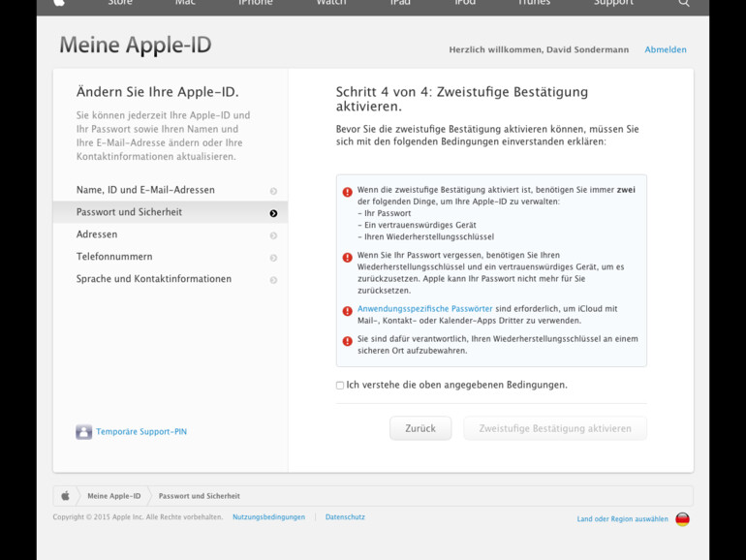This screenshot has height=560, width=746.
Task: Click arrow icon beside Adressen
Action: pyautogui.click(x=273, y=235)
